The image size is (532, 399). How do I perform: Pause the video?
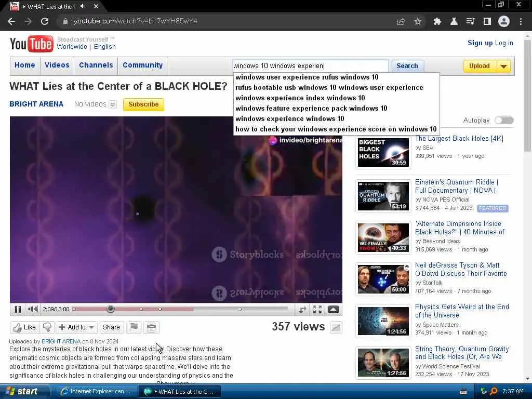pyautogui.click(x=18, y=309)
